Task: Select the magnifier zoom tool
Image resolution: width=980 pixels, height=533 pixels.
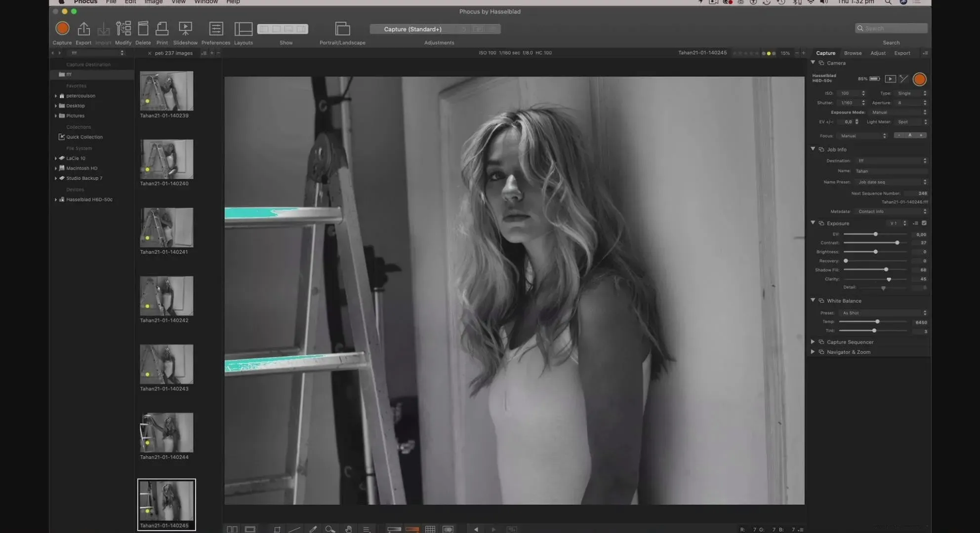Action: pyautogui.click(x=330, y=529)
